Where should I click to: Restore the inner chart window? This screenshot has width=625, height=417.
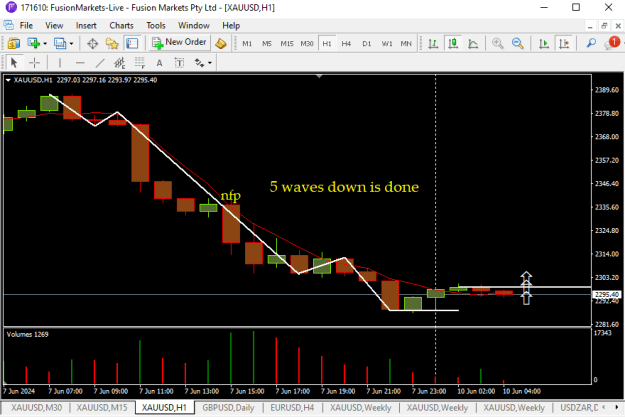(x=604, y=26)
